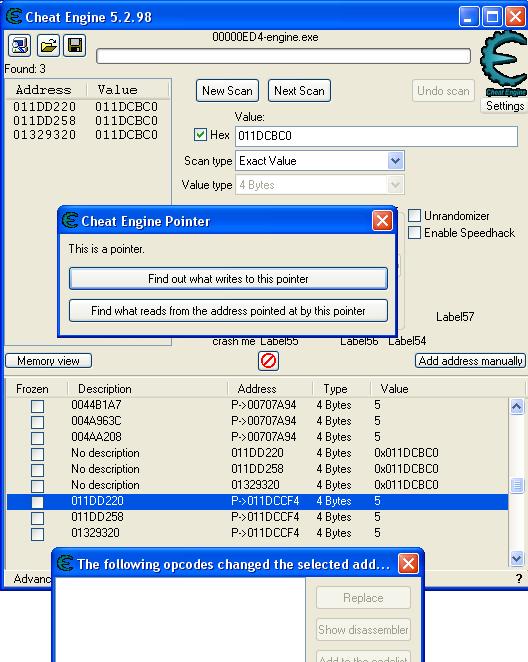Minimize the Cheat Engine window

pos(469,17)
